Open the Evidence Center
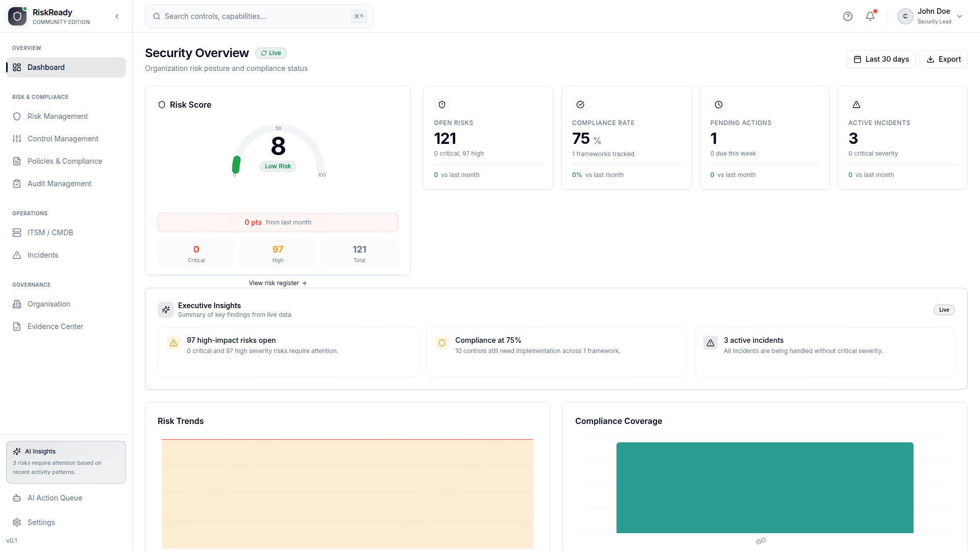980x551 pixels. click(x=55, y=326)
